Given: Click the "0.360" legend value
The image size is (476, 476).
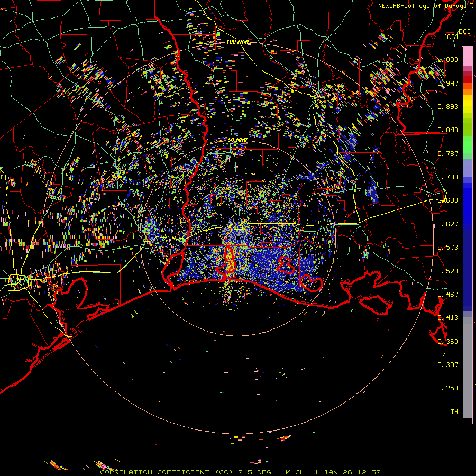Looking at the screenshot, I should (x=448, y=342).
